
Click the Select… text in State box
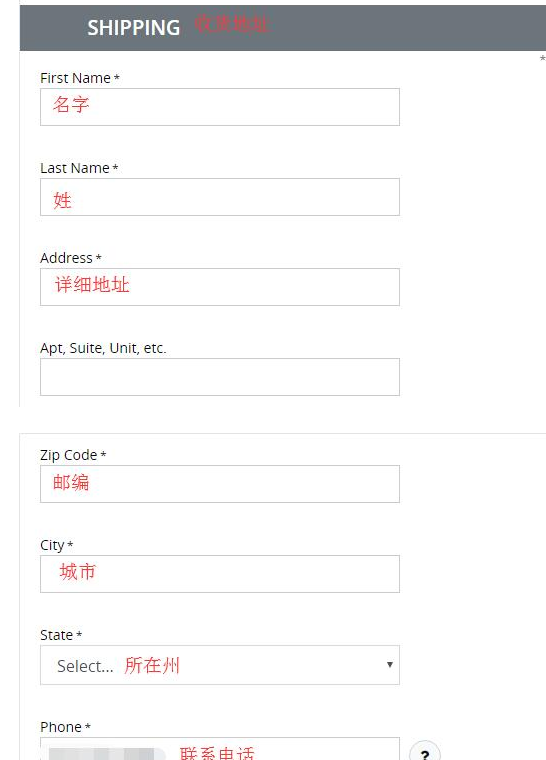(x=85, y=666)
